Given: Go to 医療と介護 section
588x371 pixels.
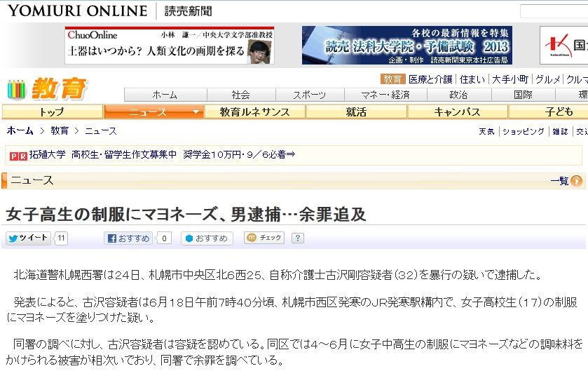Looking at the screenshot, I should coord(430,79).
